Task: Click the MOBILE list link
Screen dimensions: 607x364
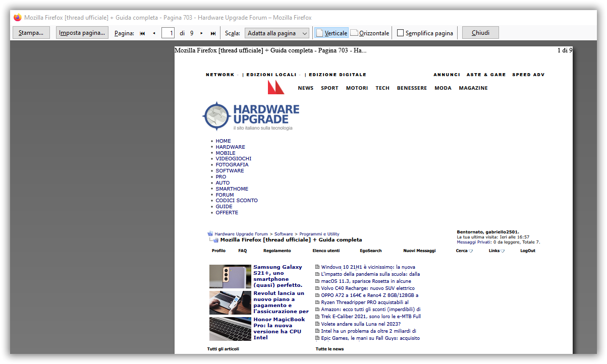Action: pyautogui.click(x=226, y=153)
